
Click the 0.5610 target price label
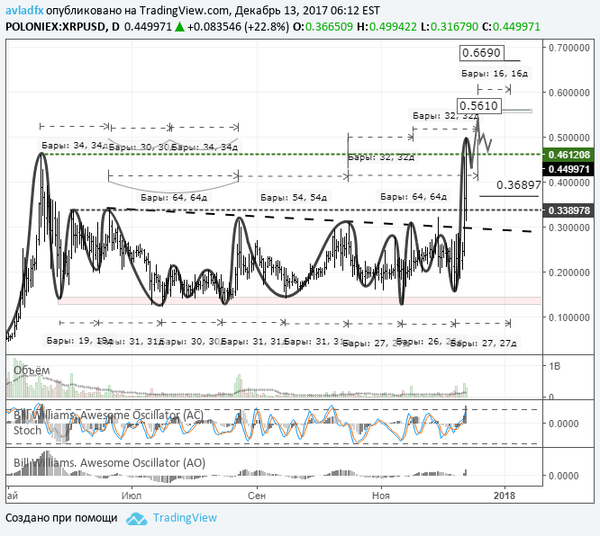click(x=479, y=106)
